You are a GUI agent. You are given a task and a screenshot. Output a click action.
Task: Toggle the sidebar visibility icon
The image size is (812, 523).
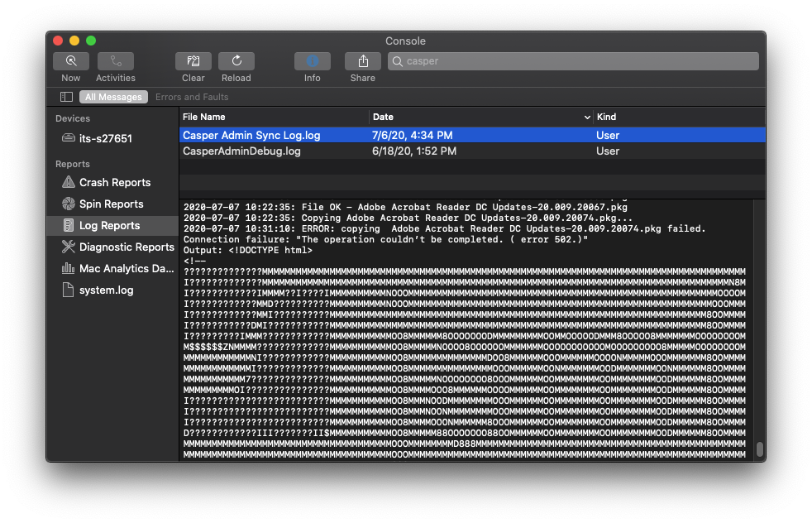coord(66,97)
